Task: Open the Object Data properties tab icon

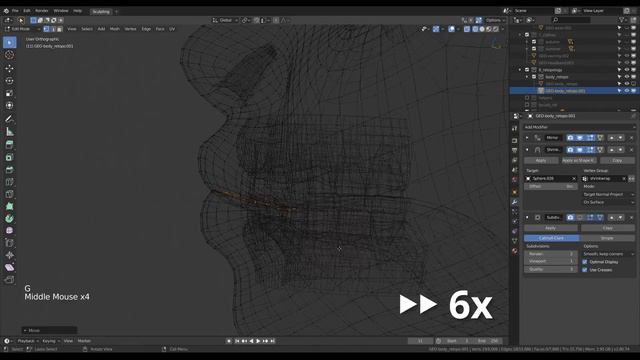Action: pyautogui.click(x=514, y=241)
